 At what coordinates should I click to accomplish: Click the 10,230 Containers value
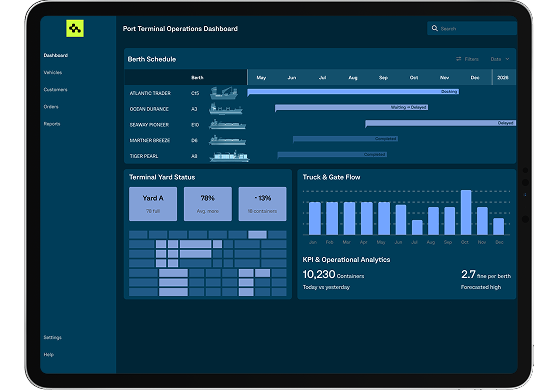tap(333, 274)
